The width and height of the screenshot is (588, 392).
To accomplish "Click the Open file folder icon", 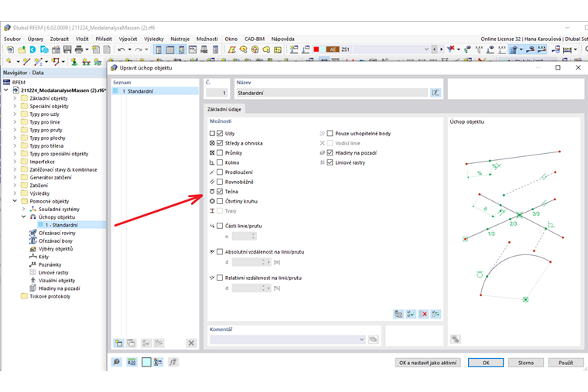I will (x=22, y=49).
